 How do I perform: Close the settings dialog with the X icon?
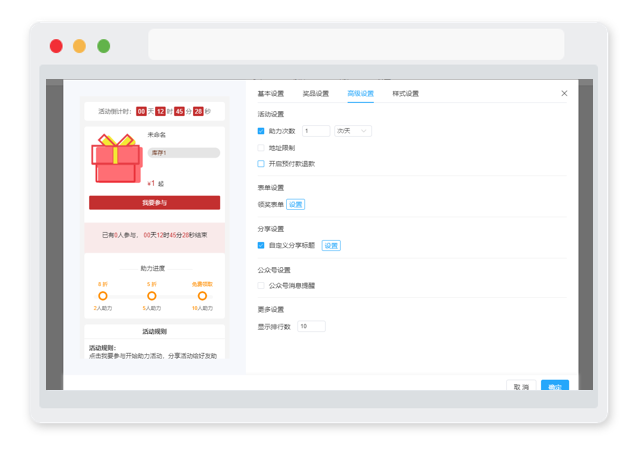564,94
